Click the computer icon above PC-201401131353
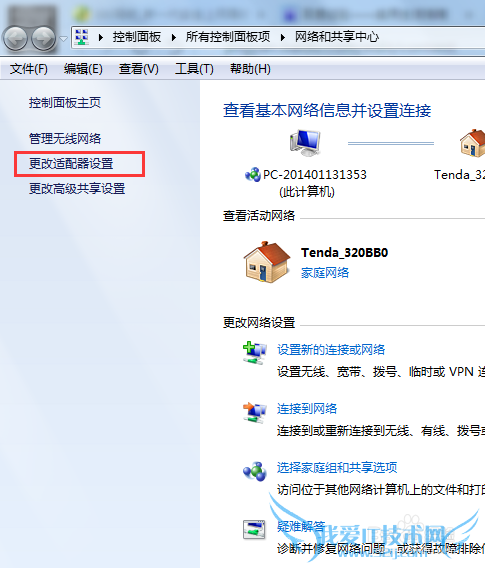Screen dimensions: 485x568 pyautogui.click(x=305, y=143)
